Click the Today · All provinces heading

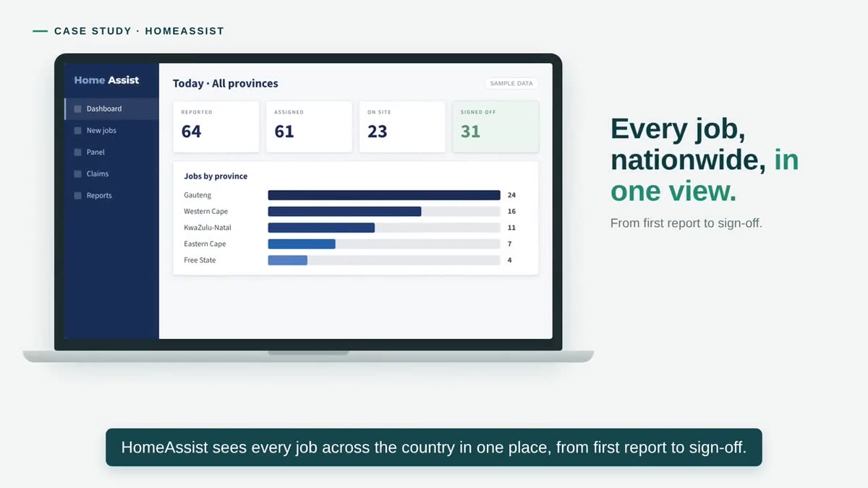pyautogui.click(x=226, y=84)
